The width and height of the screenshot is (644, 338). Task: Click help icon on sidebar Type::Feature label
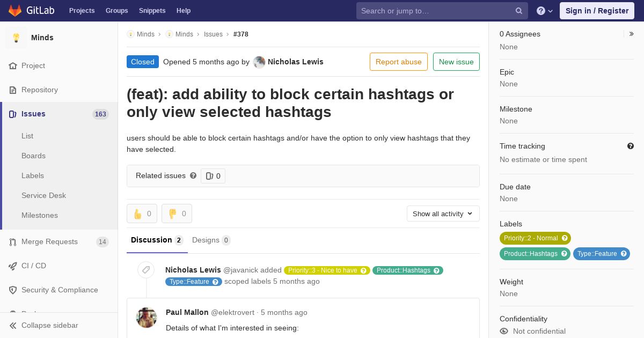tap(624, 254)
